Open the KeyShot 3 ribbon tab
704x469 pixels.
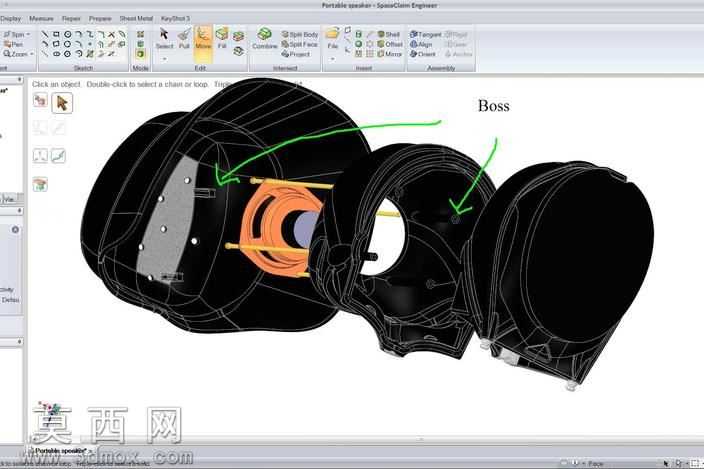click(x=175, y=18)
